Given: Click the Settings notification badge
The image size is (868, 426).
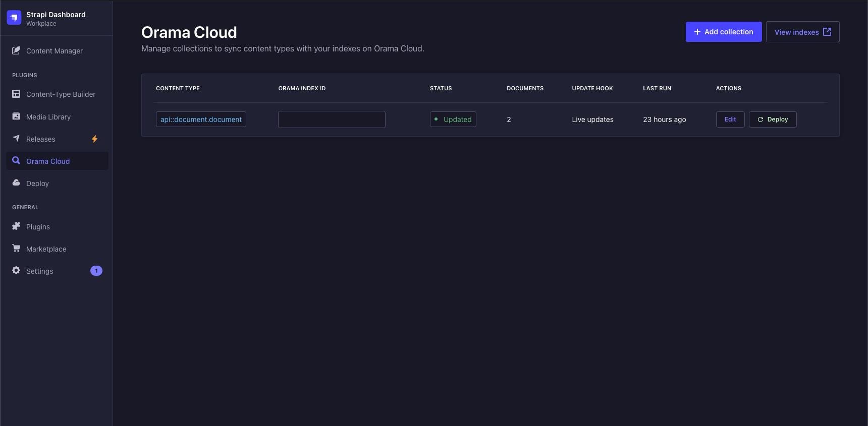Looking at the screenshot, I should tap(96, 271).
